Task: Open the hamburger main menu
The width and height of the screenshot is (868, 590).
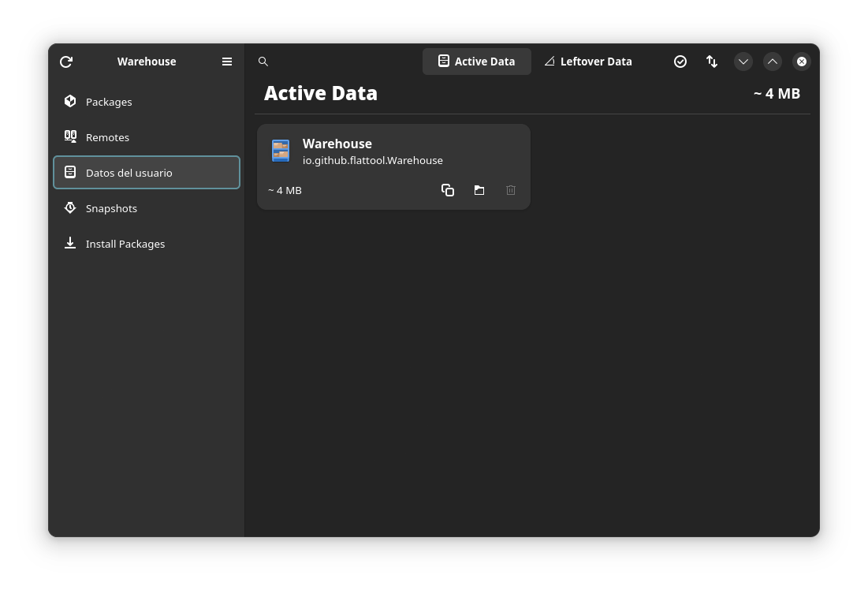Action: [227, 62]
